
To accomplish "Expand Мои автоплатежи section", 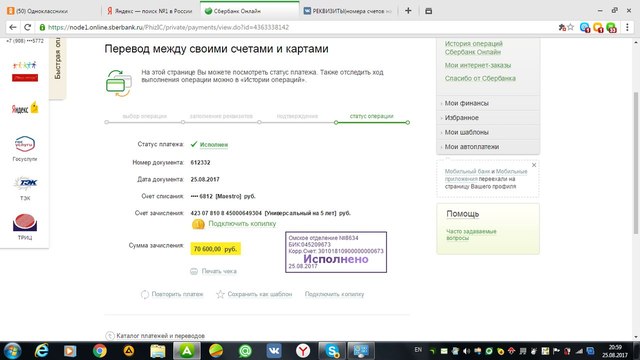I will point(488,147).
